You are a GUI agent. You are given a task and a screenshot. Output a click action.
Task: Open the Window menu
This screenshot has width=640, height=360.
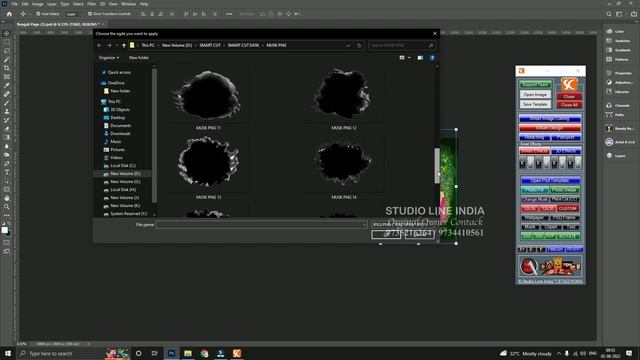128,4
